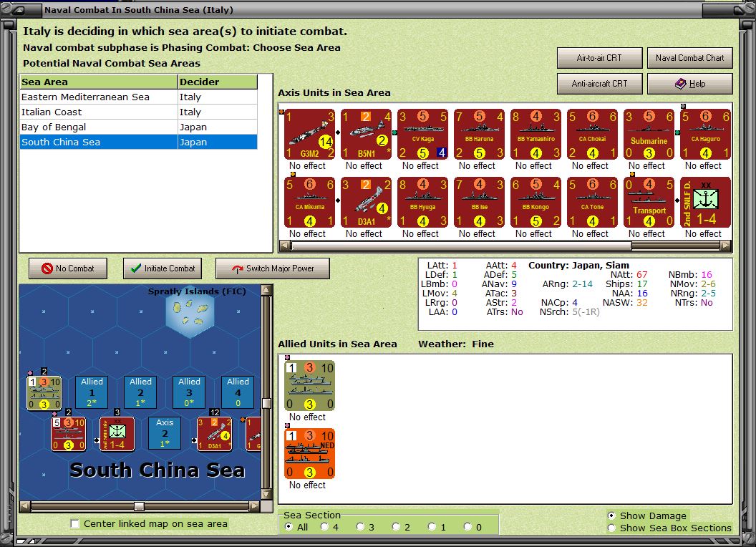Screen dimensions: 756x547
Task: Click the map horizontal scrollbar thumb
Action: pyautogui.click(x=139, y=506)
